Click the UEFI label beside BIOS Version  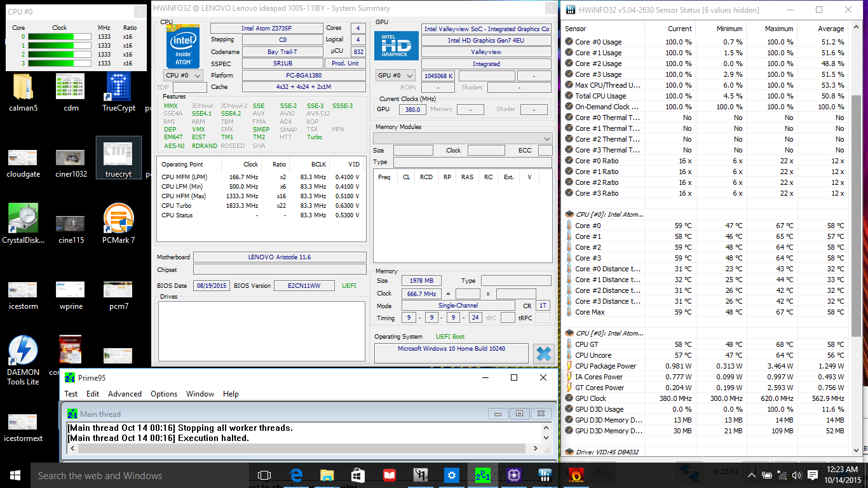point(349,286)
